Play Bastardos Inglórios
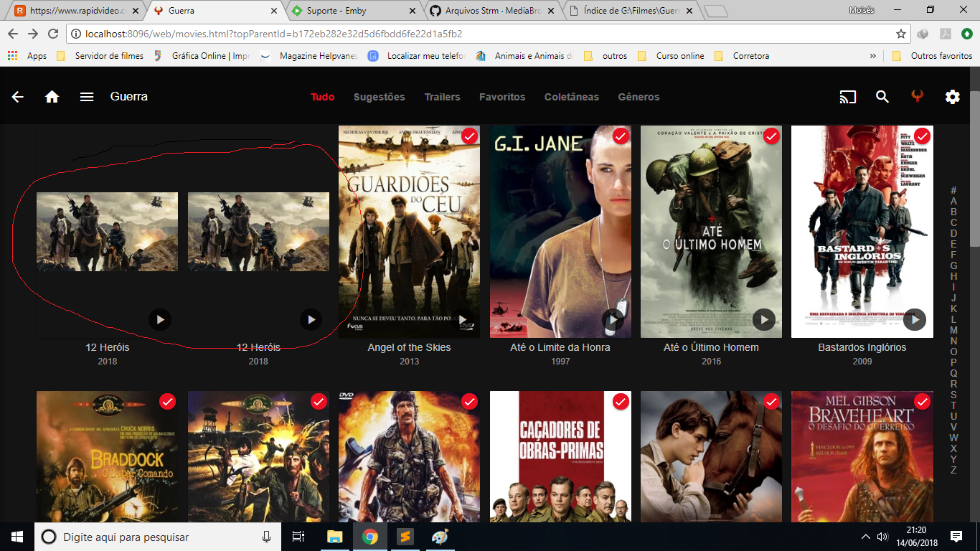Screen dimensions: 980x551 tap(915, 319)
